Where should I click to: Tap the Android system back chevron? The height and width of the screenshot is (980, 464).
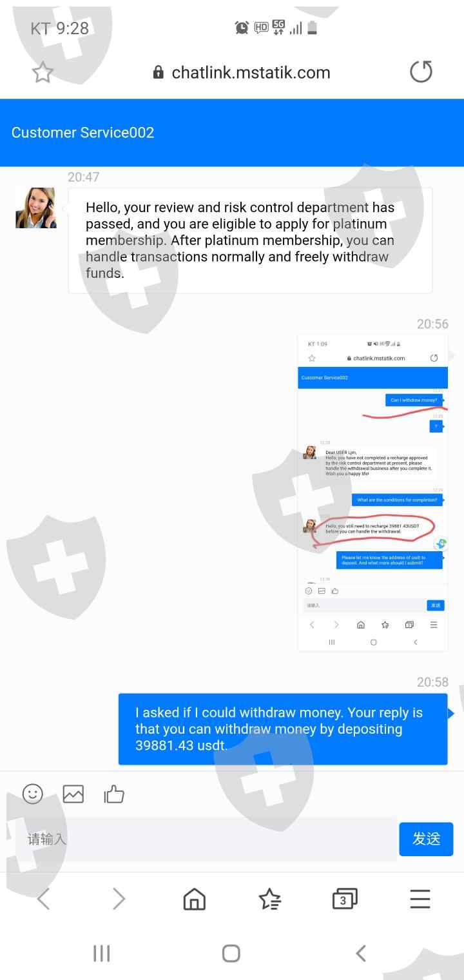click(x=361, y=954)
